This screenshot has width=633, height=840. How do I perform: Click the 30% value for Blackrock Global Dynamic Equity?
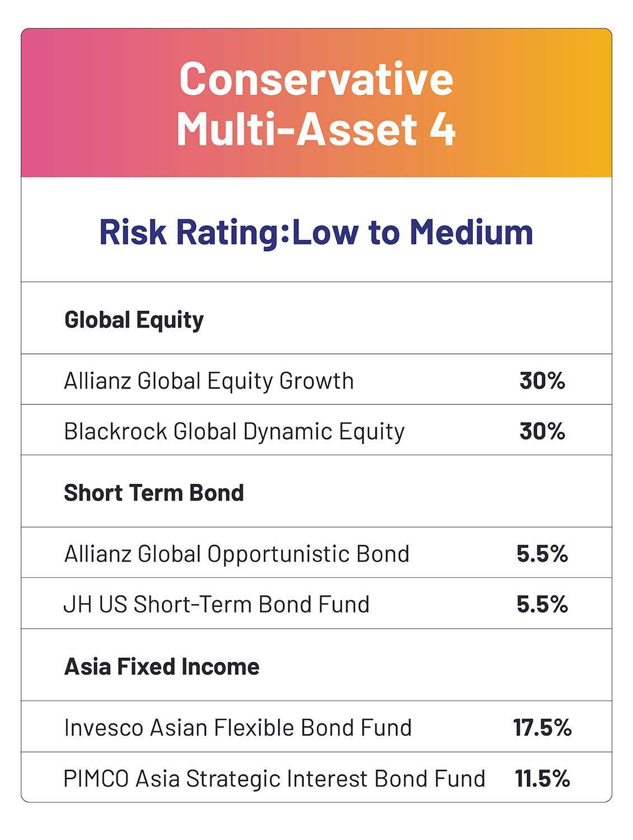click(542, 431)
